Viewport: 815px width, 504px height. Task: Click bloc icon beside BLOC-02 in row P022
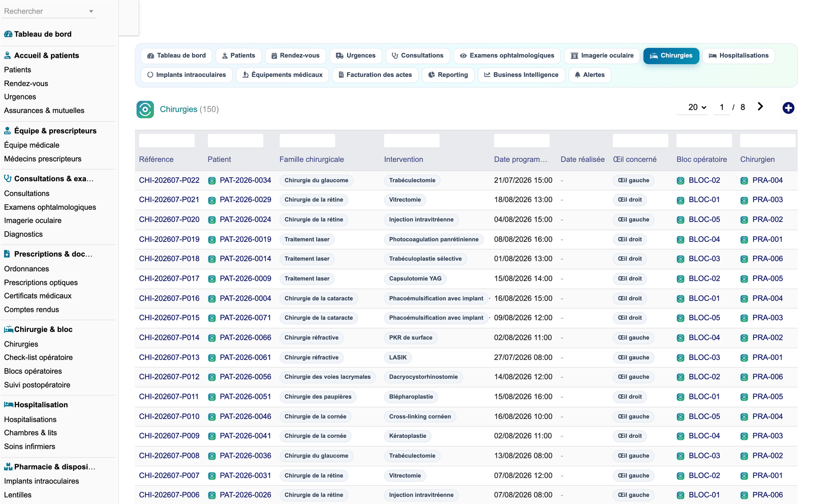pyautogui.click(x=681, y=181)
